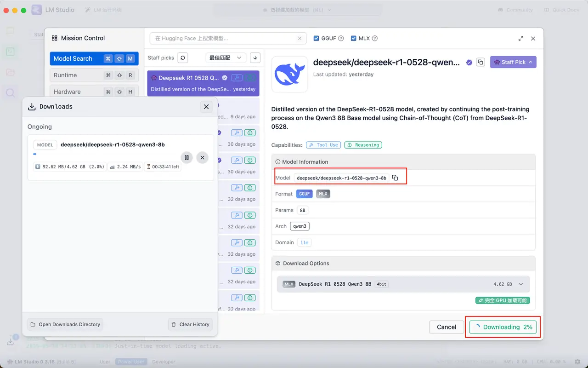Click the Model Information section header
This screenshot has height=368, width=588.
[x=403, y=162]
